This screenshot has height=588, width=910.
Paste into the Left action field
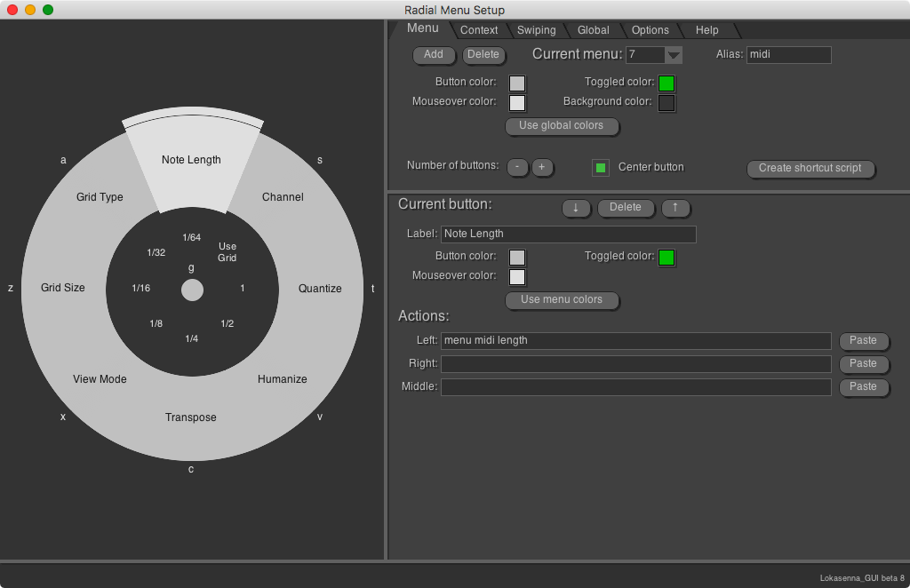tap(863, 340)
